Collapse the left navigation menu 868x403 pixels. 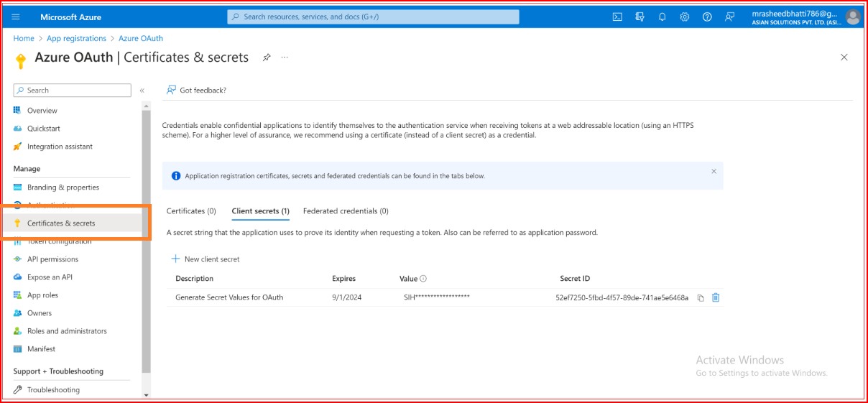tap(142, 91)
